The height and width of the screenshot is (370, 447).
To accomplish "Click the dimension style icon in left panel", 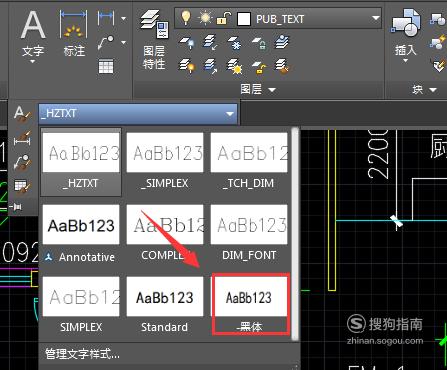I will (22, 139).
